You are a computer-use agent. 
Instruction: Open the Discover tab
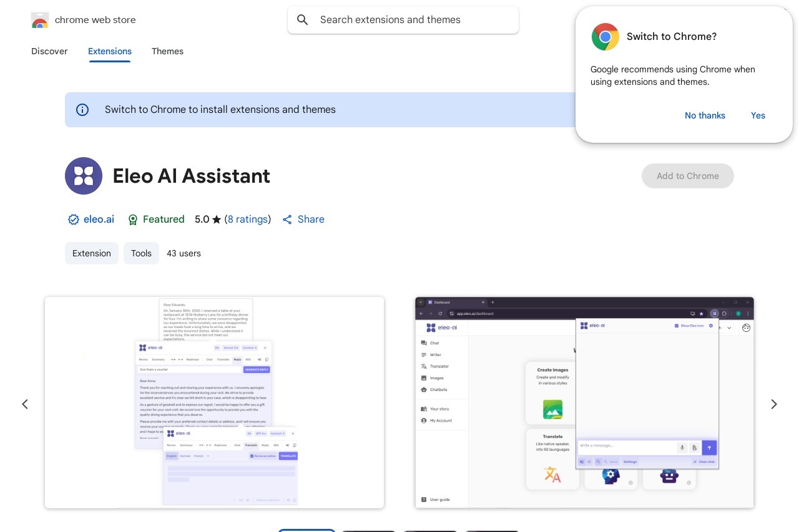pyautogui.click(x=49, y=51)
